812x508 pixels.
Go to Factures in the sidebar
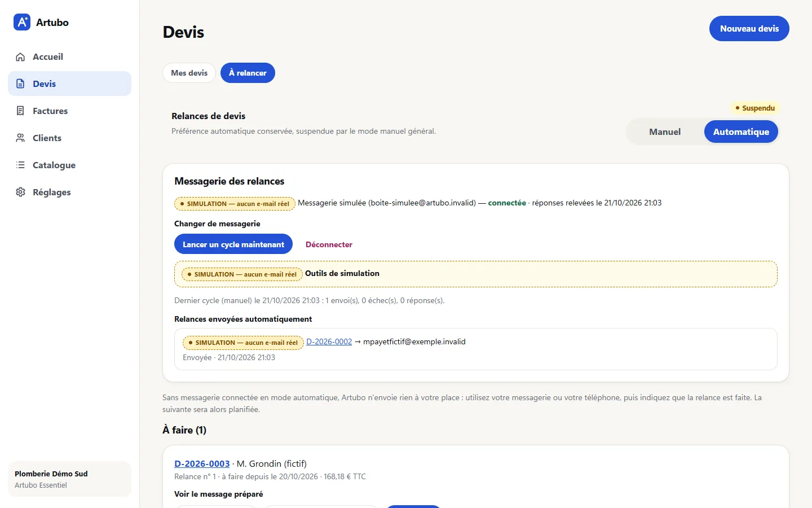[x=69, y=111]
